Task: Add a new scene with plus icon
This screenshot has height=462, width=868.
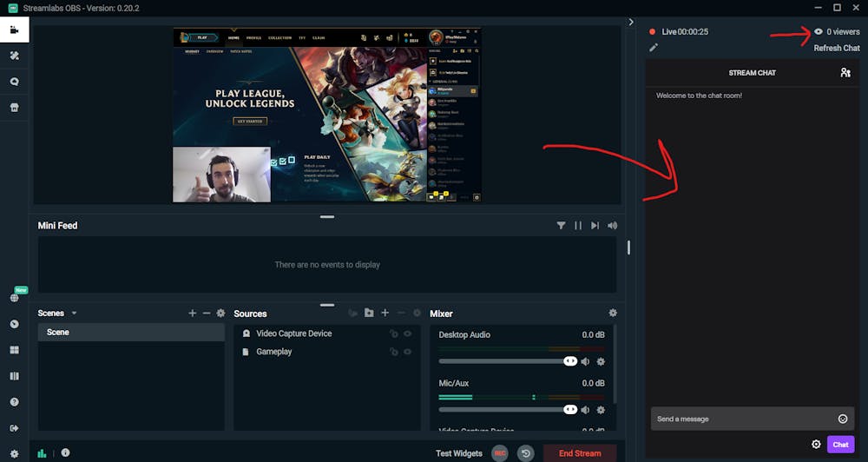Action: pos(192,313)
